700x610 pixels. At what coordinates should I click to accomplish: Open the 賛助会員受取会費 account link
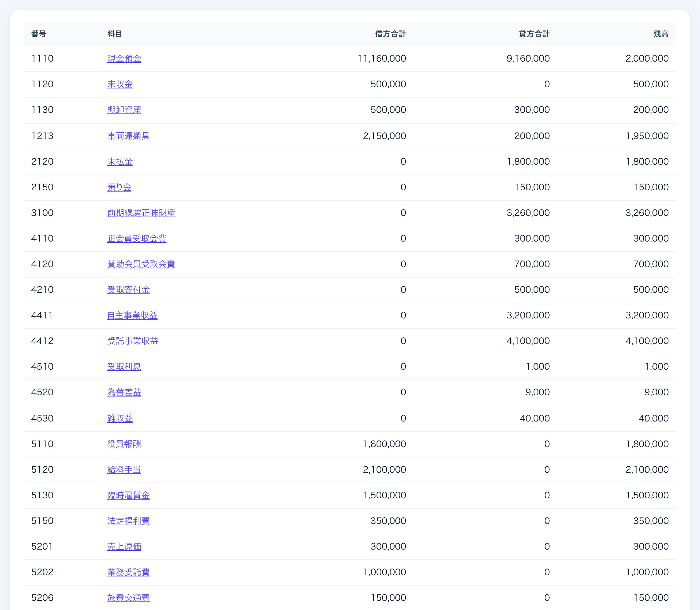coord(141,264)
